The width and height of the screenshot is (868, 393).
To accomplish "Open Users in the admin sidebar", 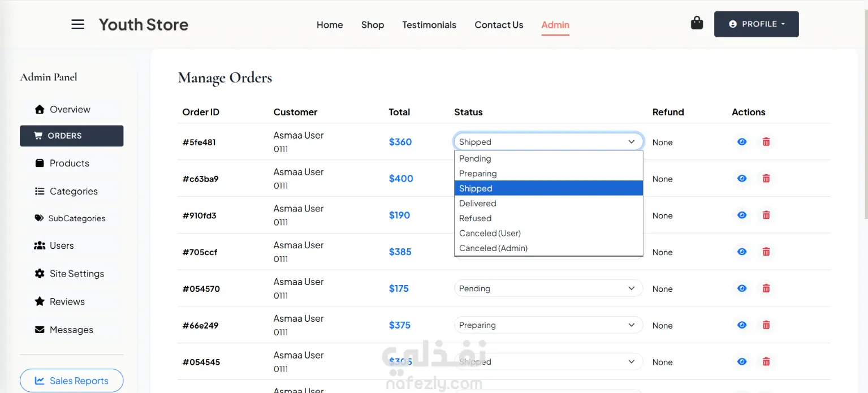I will 71,245.
